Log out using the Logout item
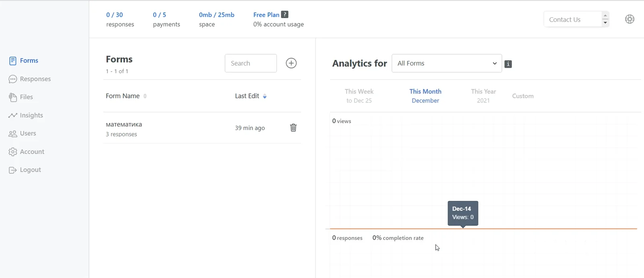This screenshot has width=644, height=278. [x=25, y=170]
